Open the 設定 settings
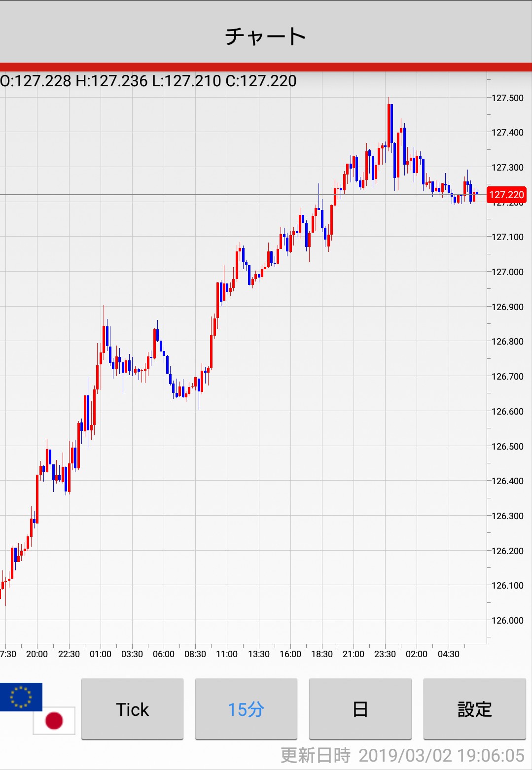This screenshot has height=770, width=532. click(x=474, y=709)
